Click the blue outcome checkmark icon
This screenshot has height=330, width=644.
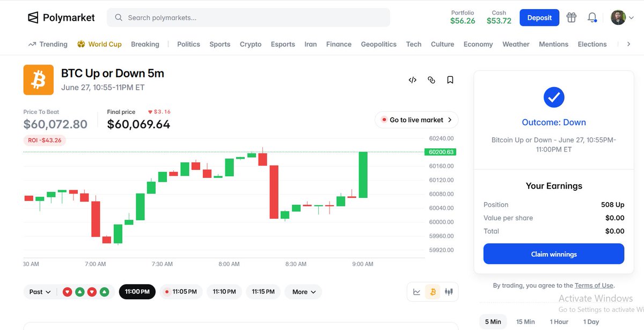tap(554, 97)
